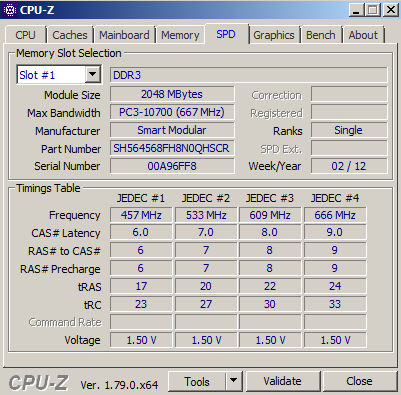Switch to the Bench tab
The width and height of the screenshot is (401, 395).
(321, 35)
